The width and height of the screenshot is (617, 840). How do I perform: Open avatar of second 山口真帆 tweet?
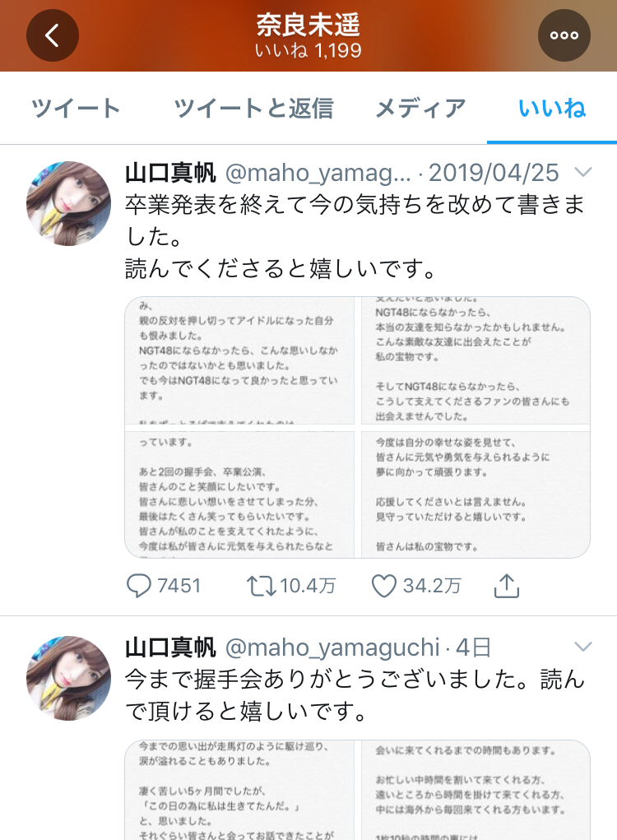pyautogui.click(x=68, y=678)
